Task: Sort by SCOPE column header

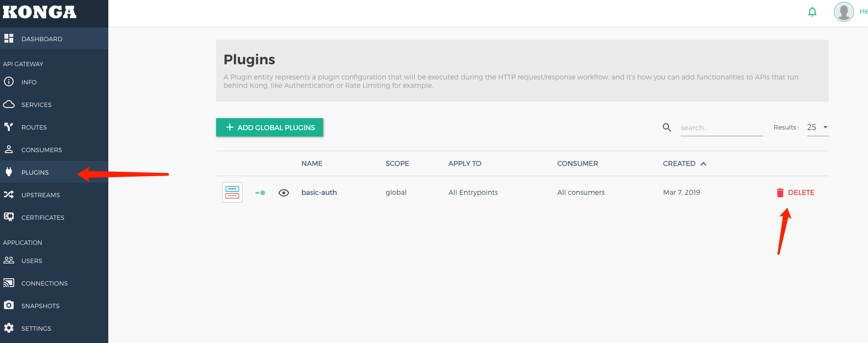Action: point(397,163)
